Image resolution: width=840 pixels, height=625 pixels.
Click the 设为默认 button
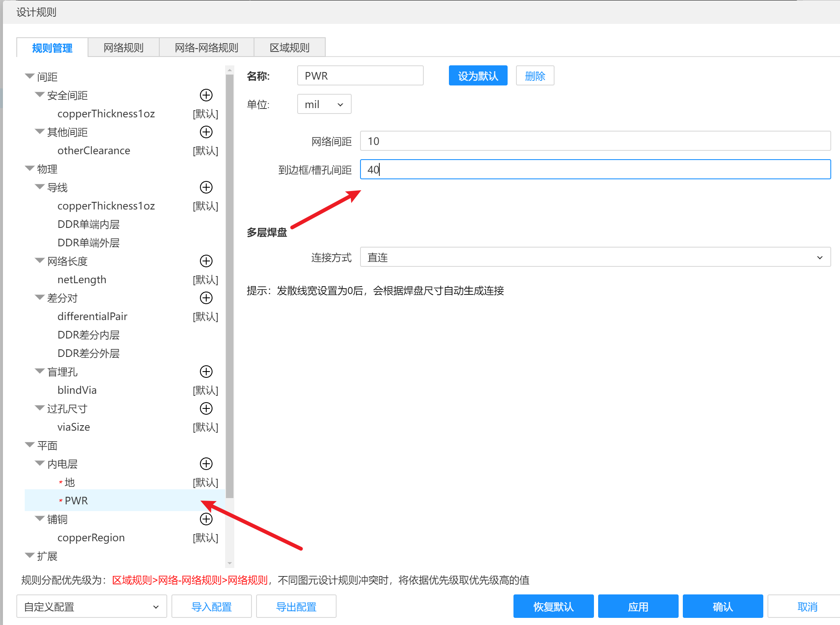coord(477,76)
